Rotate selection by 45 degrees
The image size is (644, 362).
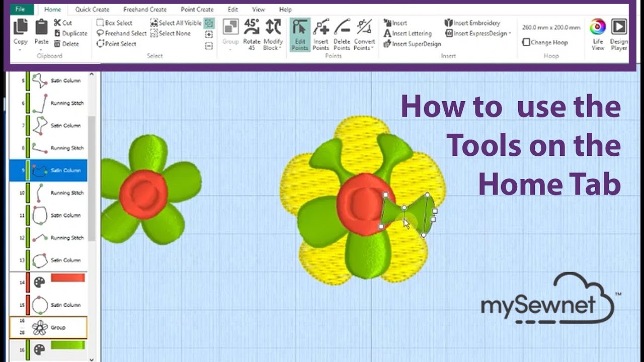[252, 34]
